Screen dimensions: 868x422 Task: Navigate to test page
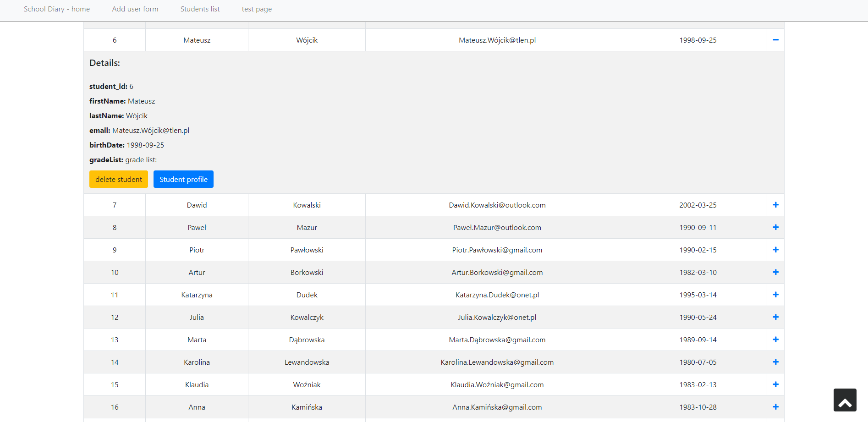coord(257,9)
